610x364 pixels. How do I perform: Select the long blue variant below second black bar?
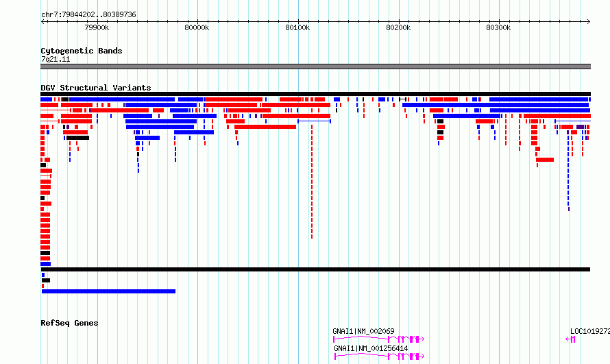tap(108, 291)
